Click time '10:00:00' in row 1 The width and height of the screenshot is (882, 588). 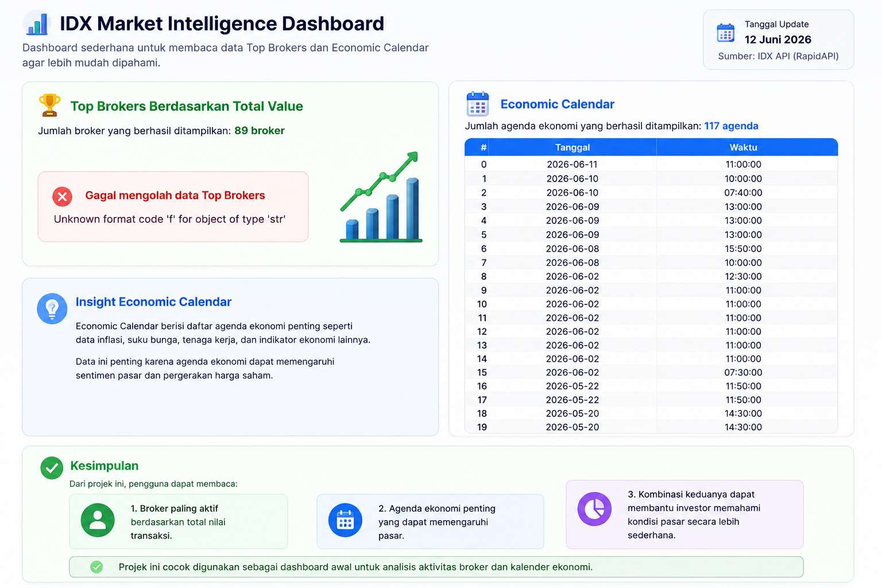744,179
